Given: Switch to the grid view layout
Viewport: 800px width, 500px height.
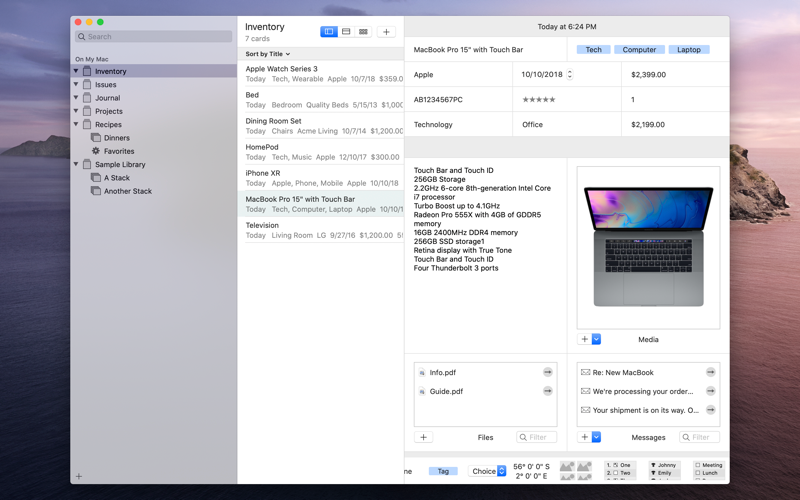Looking at the screenshot, I should tap(363, 32).
